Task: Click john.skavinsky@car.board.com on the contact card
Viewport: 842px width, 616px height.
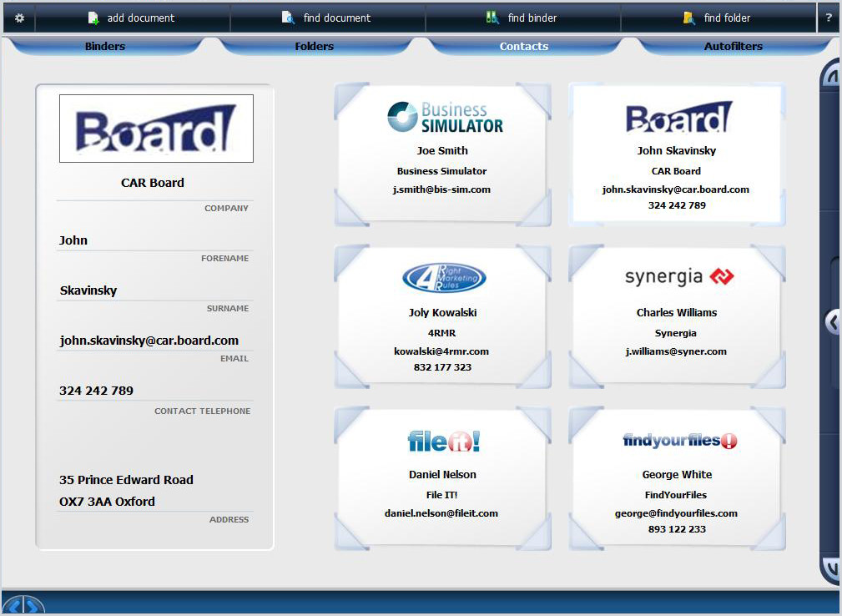Action: click(676, 189)
